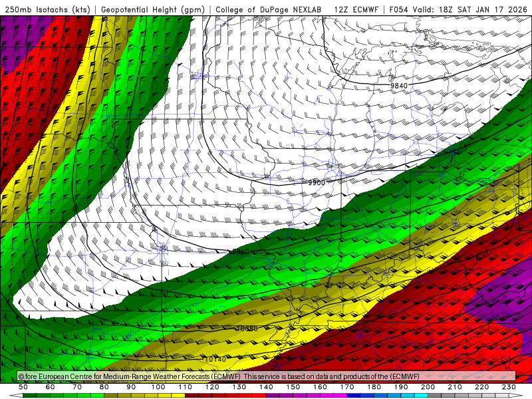The height and width of the screenshot is (399, 532).
Task: Click the 9840 height contour label
Action: coord(398,86)
